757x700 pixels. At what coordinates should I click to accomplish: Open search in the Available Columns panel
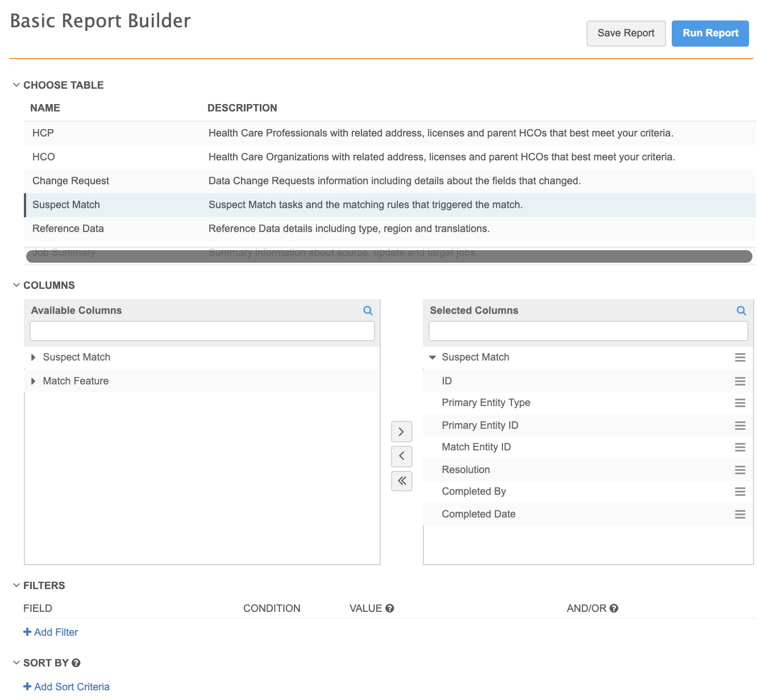coord(368,310)
